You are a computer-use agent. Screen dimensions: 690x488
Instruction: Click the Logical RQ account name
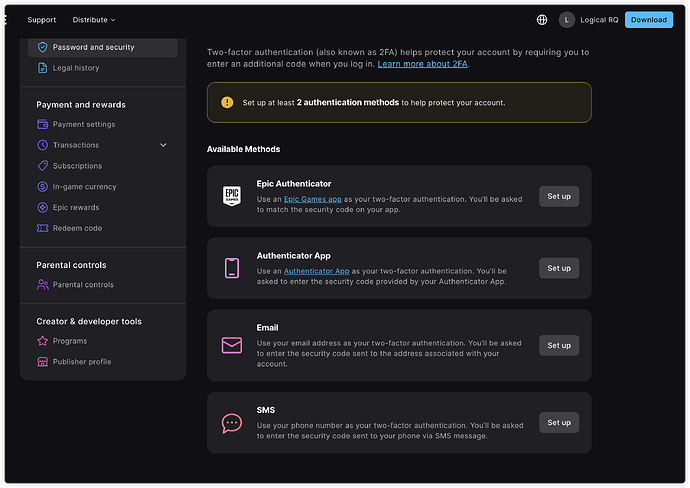(599, 20)
